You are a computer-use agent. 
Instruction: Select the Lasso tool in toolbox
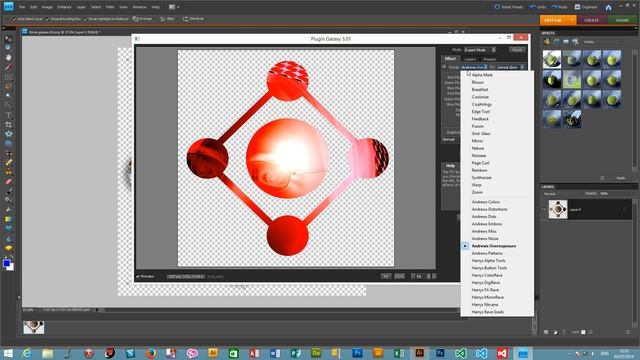8,86
